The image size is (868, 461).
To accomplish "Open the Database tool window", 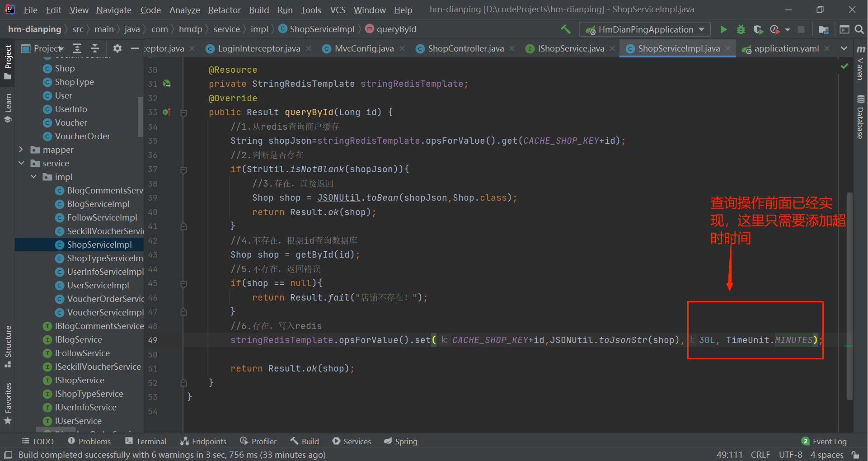I will tap(860, 117).
